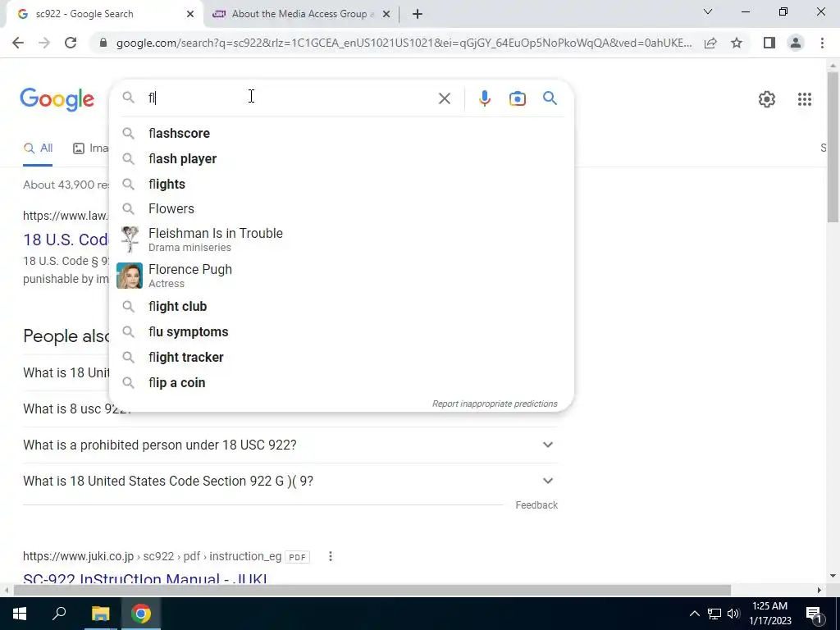Image resolution: width=840 pixels, height=630 pixels.
Task: Choose the flashscore suggestion
Action: pyautogui.click(x=341, y=134)
